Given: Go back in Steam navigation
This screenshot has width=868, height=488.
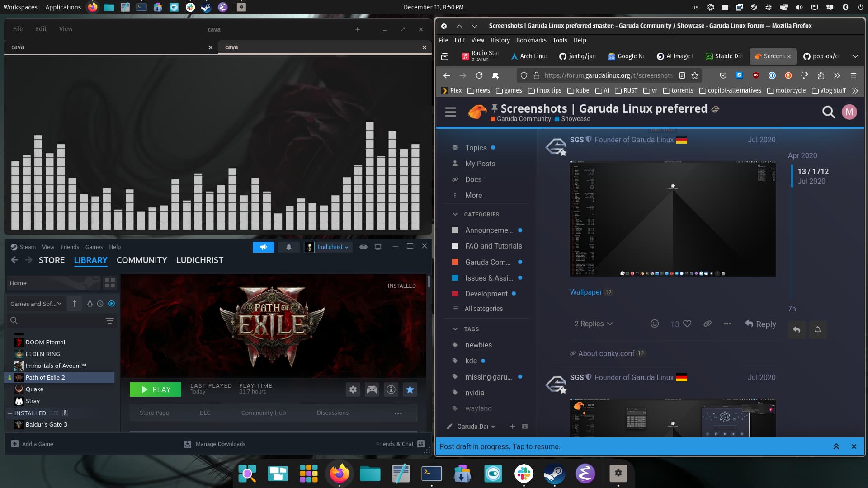Looking at the screenshot, I should click(x=14, y=260).
